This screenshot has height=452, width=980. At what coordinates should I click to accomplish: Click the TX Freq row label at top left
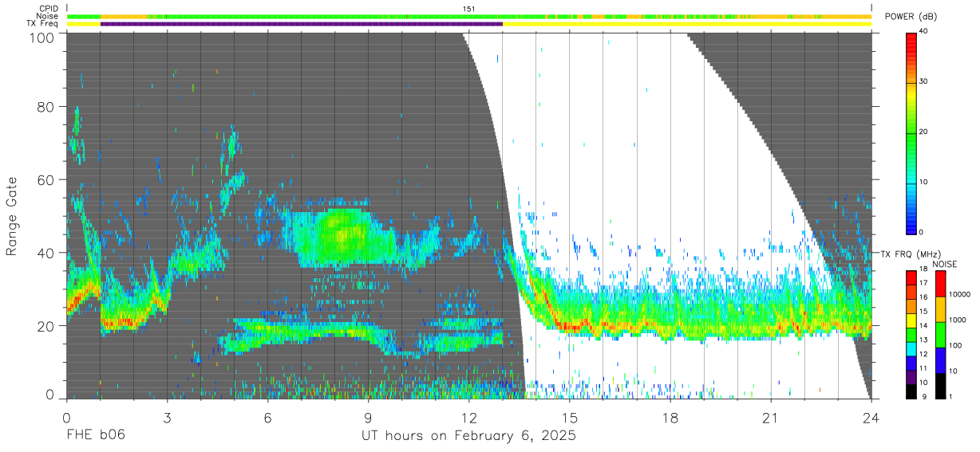click(43, 24)
